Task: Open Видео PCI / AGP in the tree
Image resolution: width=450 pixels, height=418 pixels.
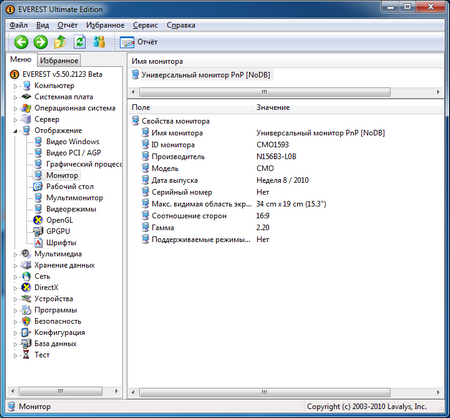Action: click(x=73, y=153)
